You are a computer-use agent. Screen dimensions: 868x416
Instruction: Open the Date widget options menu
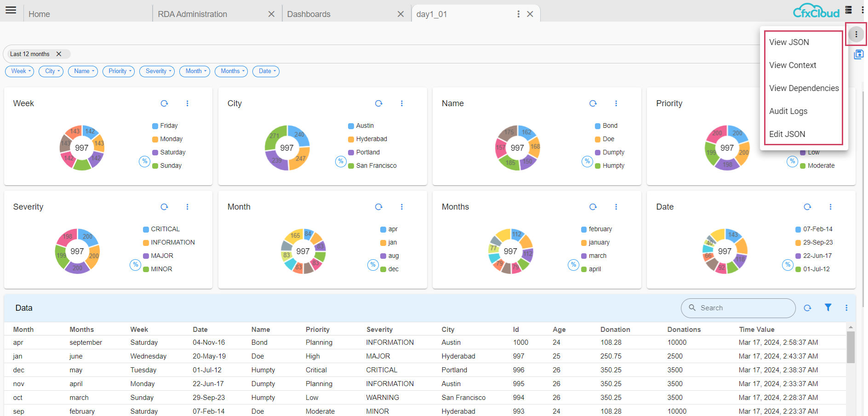click(x=830, y=207)
